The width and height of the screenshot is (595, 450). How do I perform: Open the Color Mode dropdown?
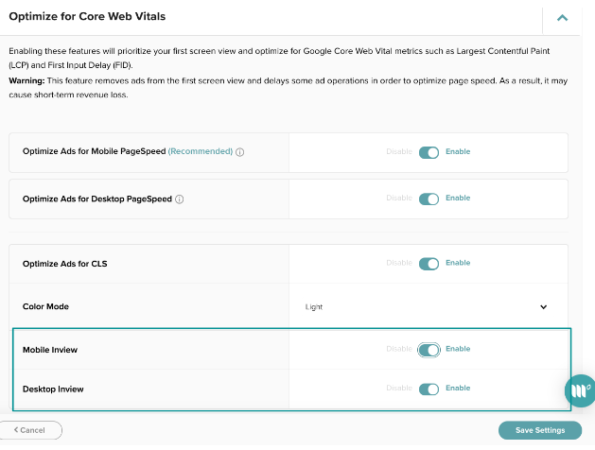(x=428, y=307)
